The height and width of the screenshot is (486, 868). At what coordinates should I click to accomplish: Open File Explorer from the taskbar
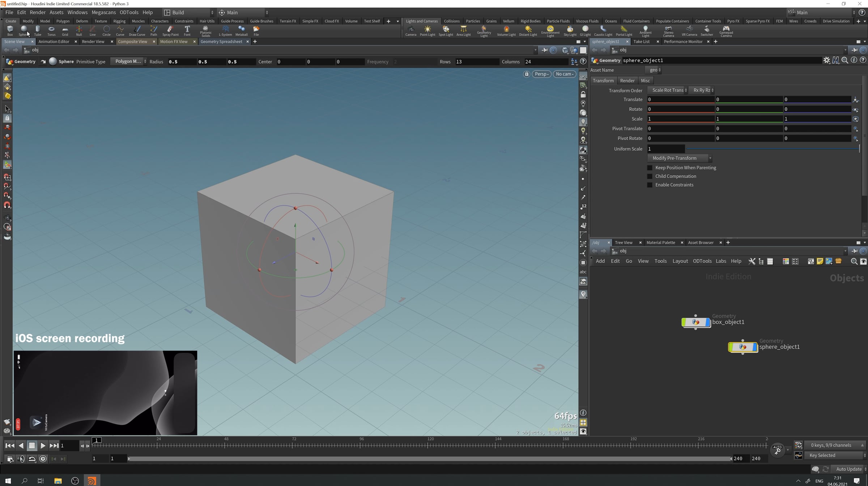click(58, 481)
